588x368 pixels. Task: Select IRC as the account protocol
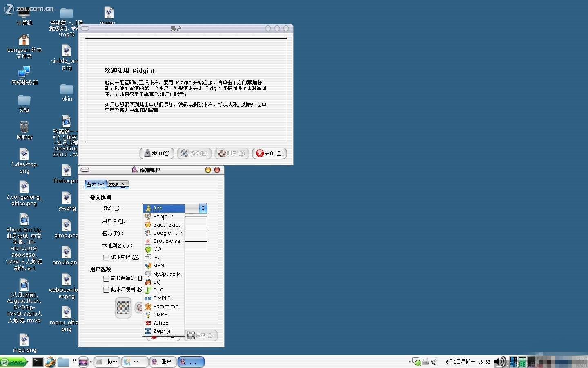164,258
